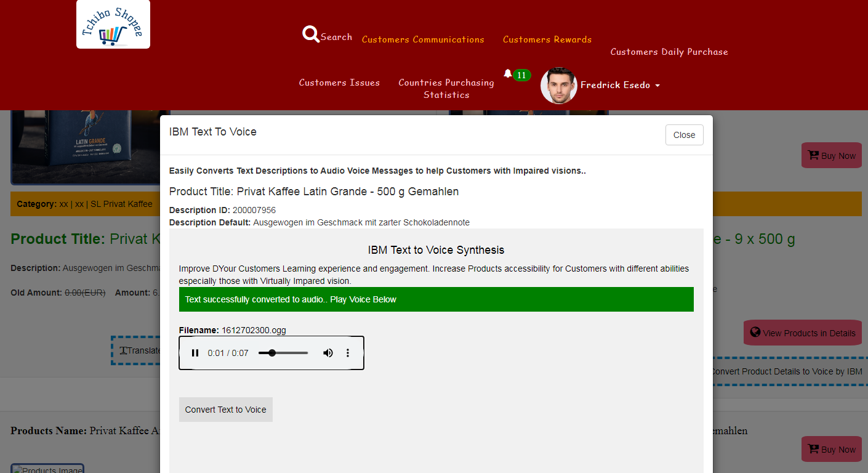
Task: Expand the Fredrick Esedo user dropdown
Action: coord(620,86)
